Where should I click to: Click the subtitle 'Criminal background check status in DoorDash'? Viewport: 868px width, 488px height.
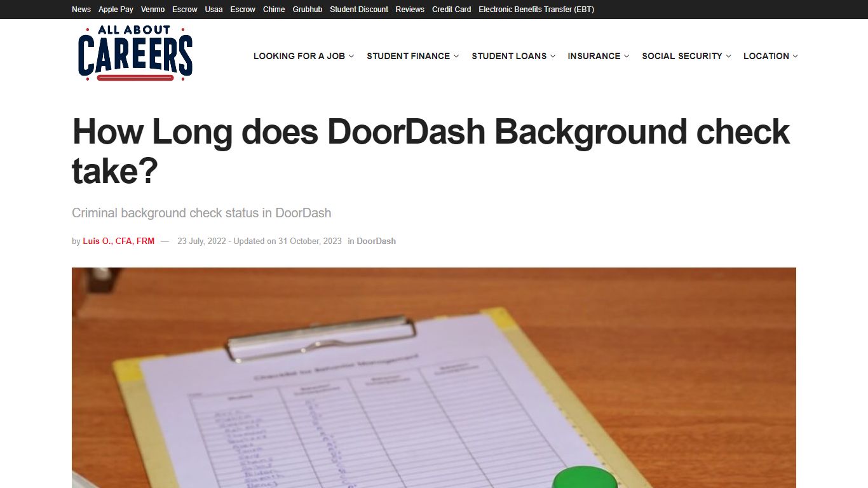201,213
